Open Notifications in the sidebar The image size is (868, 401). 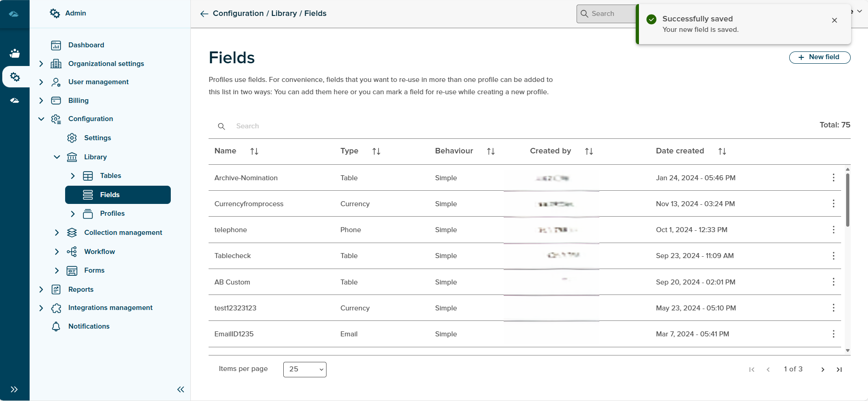(89, 326)
